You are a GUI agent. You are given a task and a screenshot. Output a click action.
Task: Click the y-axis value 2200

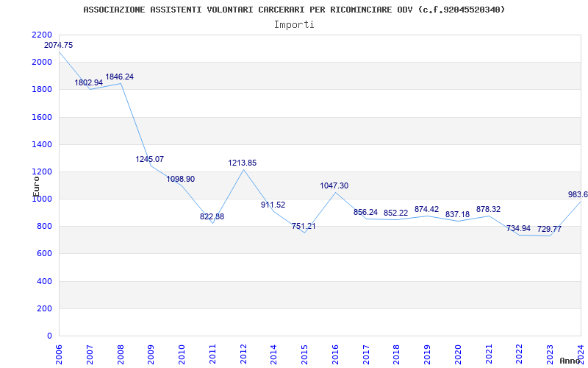point(42,35)
